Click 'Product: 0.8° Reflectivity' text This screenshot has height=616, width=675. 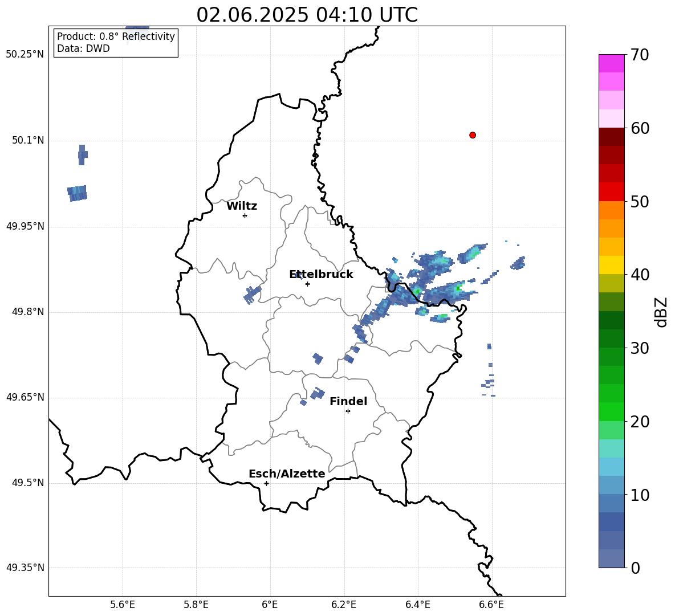(x=116, y=36)
